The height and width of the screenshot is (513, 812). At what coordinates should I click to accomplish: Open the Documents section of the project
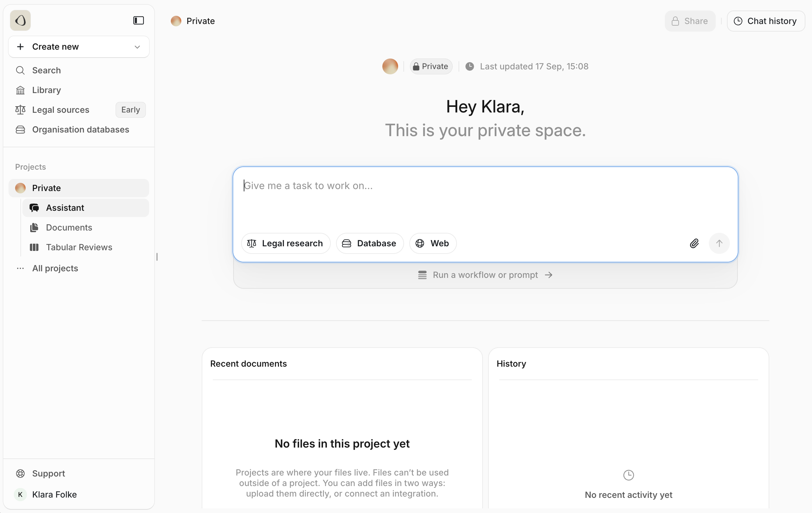pyautogui.click(x=69, y=228)
